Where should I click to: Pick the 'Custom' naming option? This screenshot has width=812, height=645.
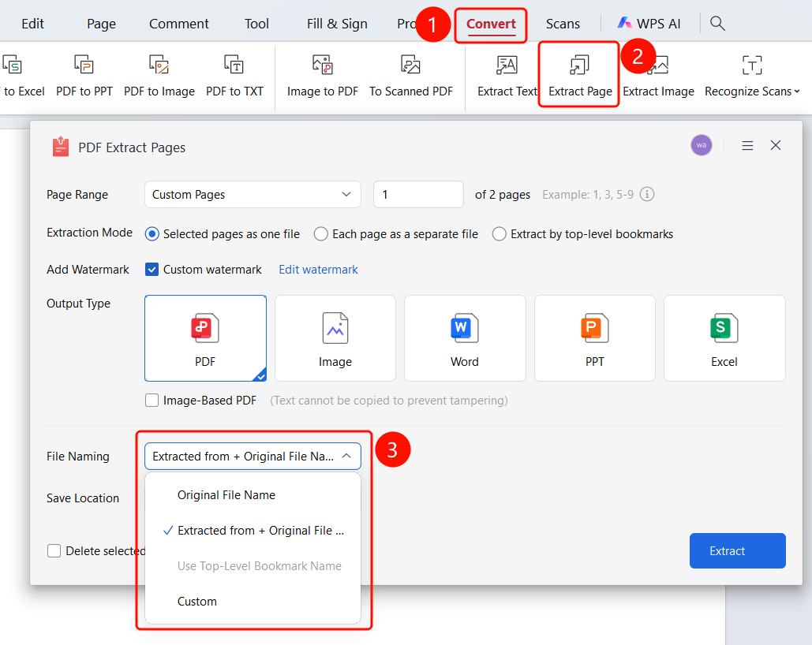click(x=253, y=602)
